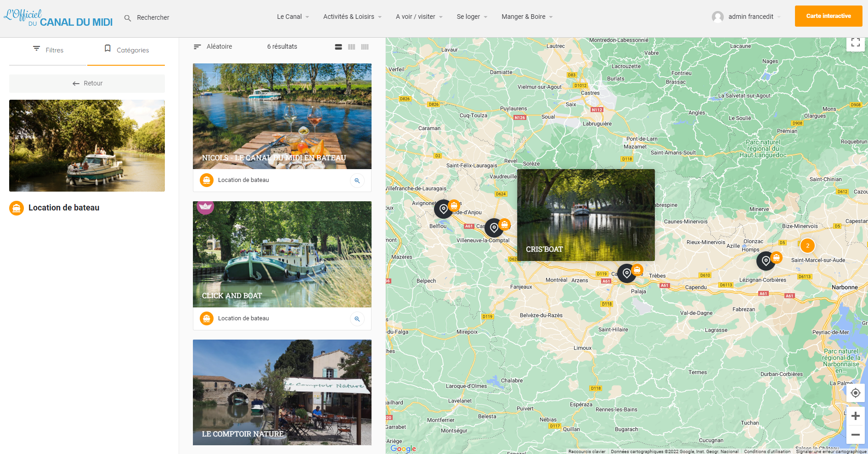Open the CLICK AND BOAT listing title

point(232,295)
